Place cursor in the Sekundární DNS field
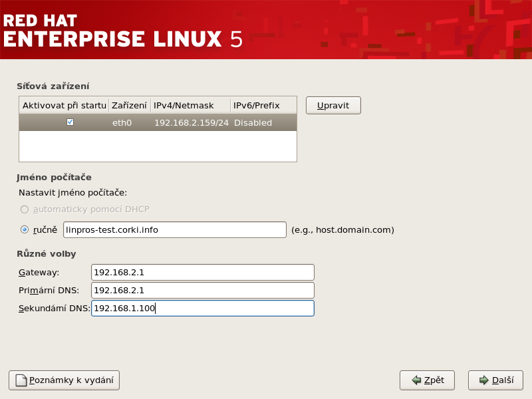Viewport: 532px width, 399px height. (x=202, y=308)
